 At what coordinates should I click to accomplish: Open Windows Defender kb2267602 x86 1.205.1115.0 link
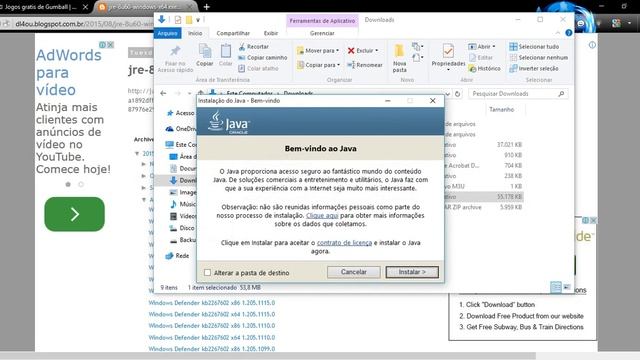211,303
